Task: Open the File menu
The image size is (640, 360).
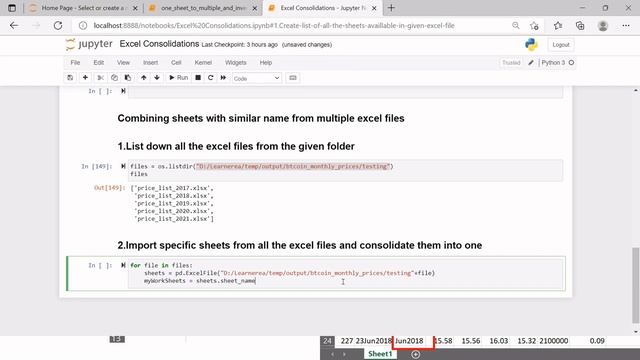Action: (75, 62)
